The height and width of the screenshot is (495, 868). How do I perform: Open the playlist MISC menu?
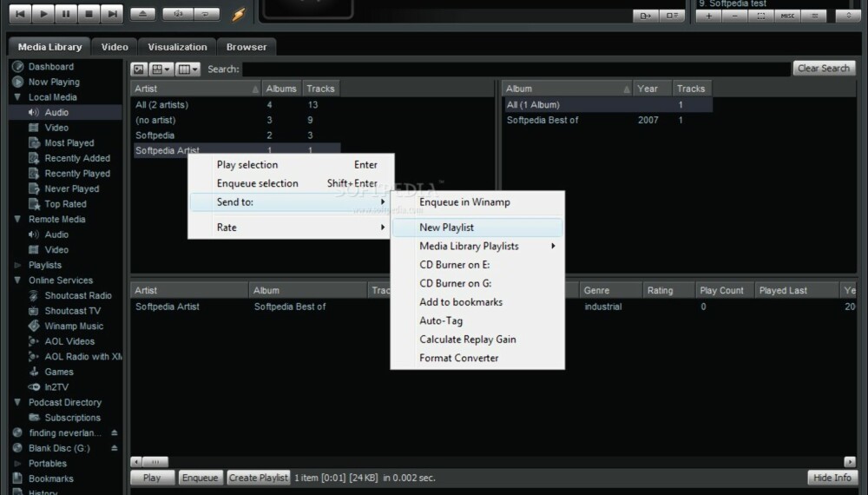[x=787, y=16]
